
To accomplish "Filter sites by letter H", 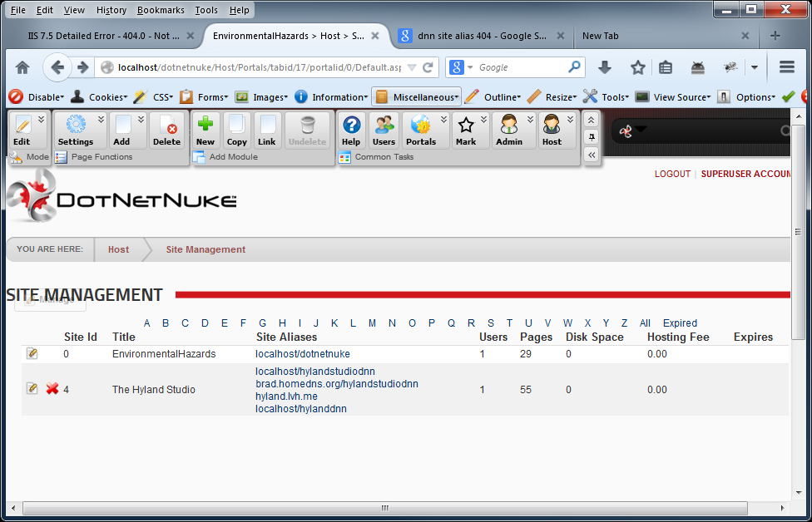I will [x=282, y=323].
